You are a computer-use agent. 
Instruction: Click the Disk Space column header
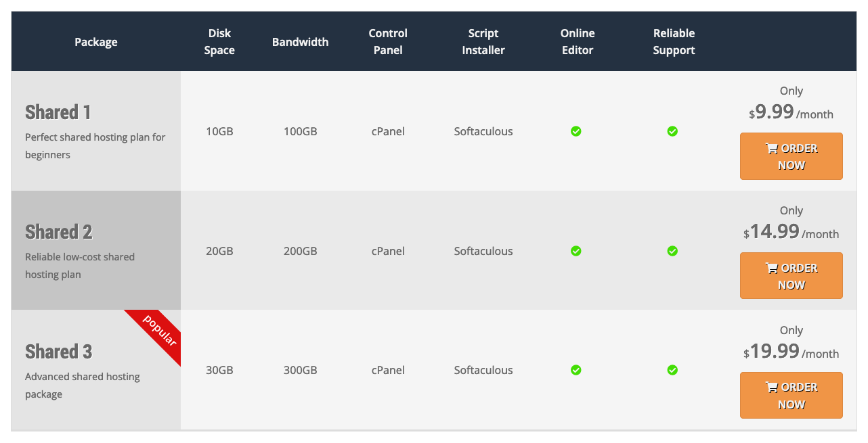pos(219,42)
